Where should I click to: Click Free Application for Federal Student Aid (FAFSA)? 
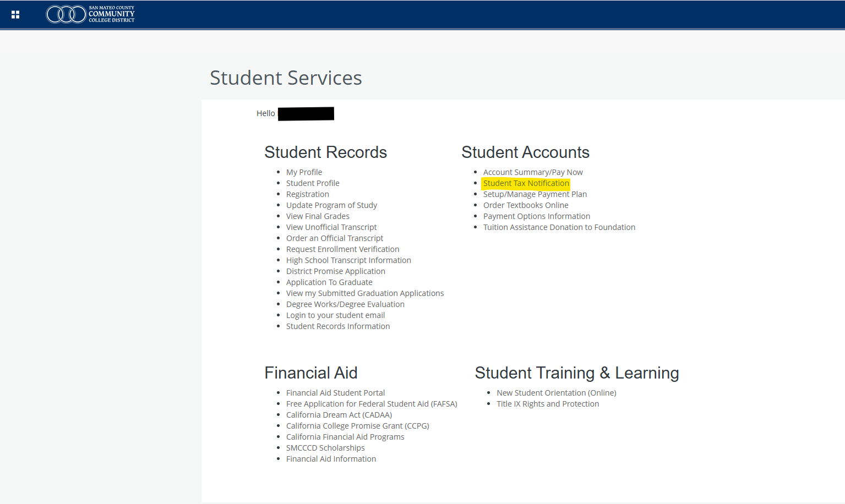point(372,404)
